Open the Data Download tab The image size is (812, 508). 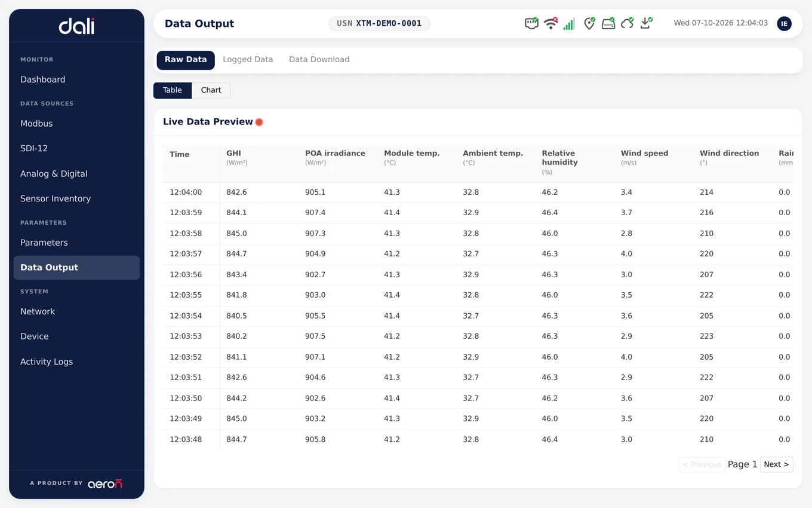pyautogui.click(x=319, y=60)
